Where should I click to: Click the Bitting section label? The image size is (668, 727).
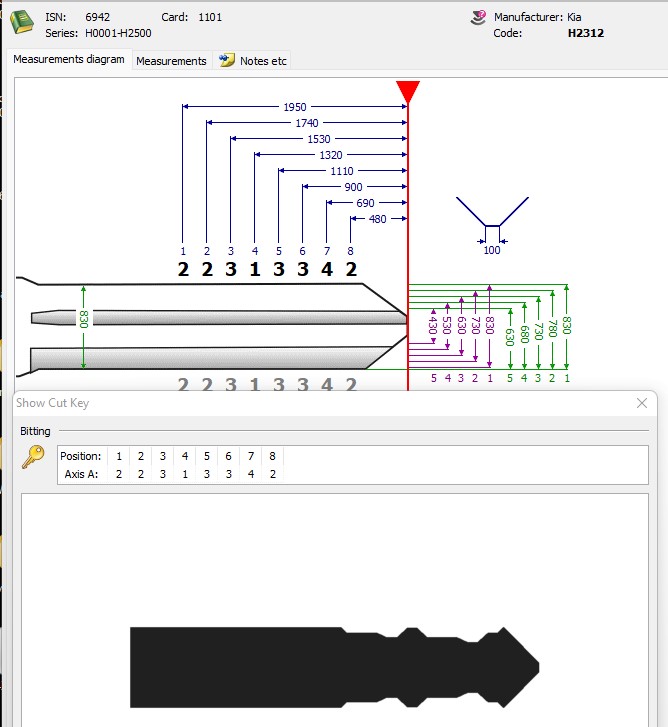click(35, 431)
